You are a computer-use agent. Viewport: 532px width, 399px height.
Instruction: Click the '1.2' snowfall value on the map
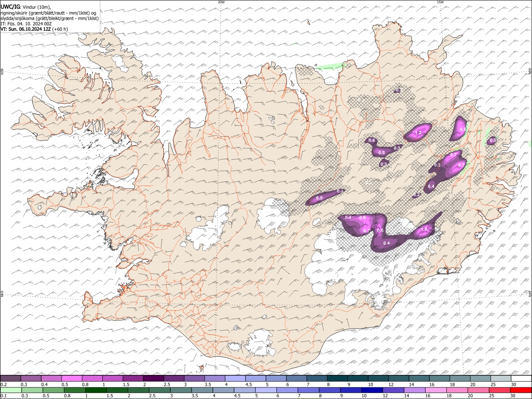pos(419,133)
